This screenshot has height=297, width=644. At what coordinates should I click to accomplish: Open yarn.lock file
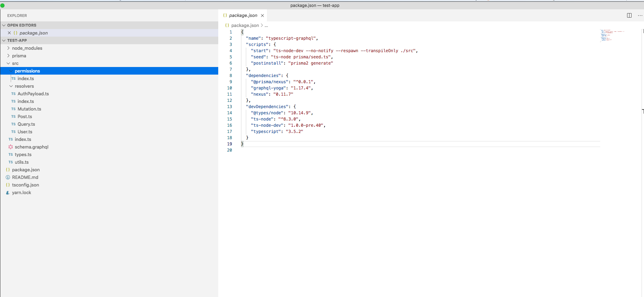(21, 192)
